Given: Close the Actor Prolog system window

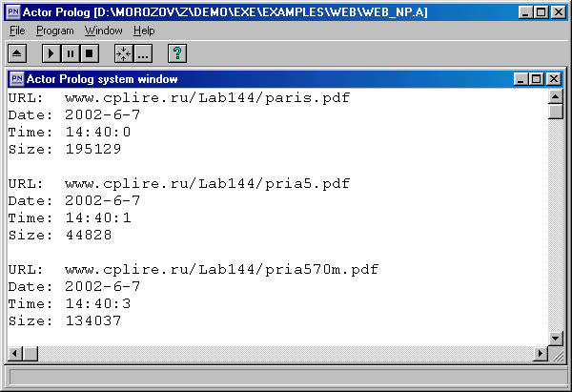Looking at the screenshot, I should coord(554,79).
